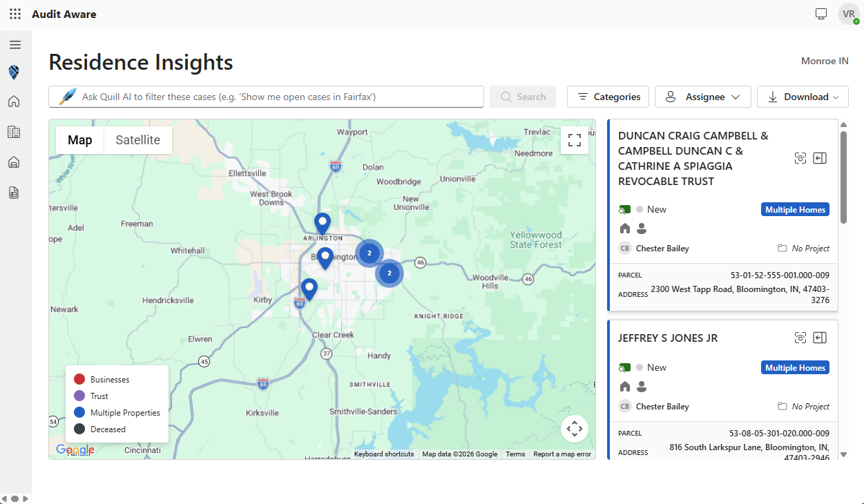864x504 pixels.
Task: Click the Monroe IN label
Action: click(825, 61)
